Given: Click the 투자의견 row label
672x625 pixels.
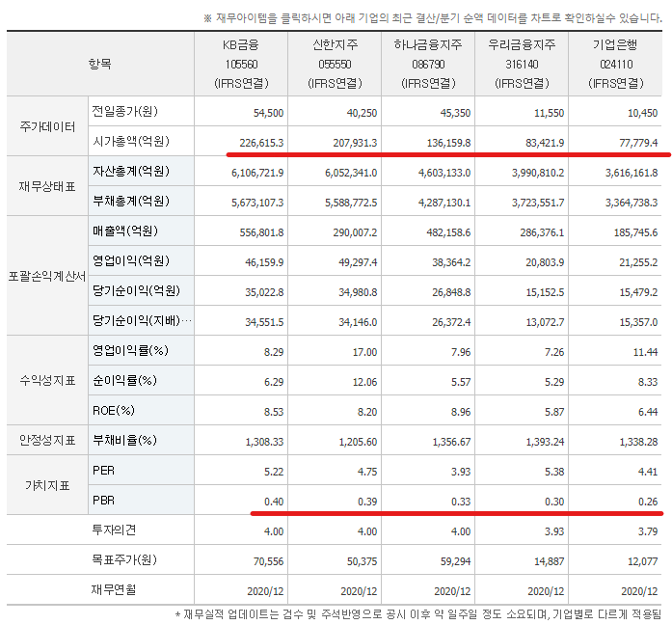Looking at the screenshot, I should 114,530.
